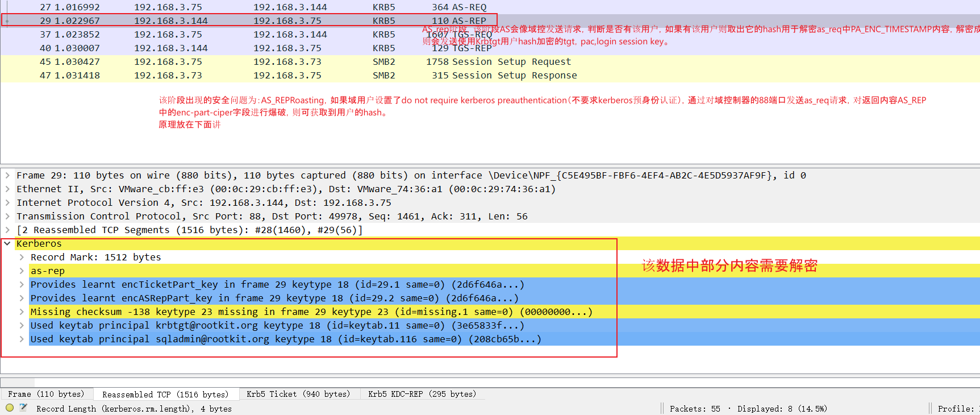Expand the Frame 29 details row

[7, 175]
